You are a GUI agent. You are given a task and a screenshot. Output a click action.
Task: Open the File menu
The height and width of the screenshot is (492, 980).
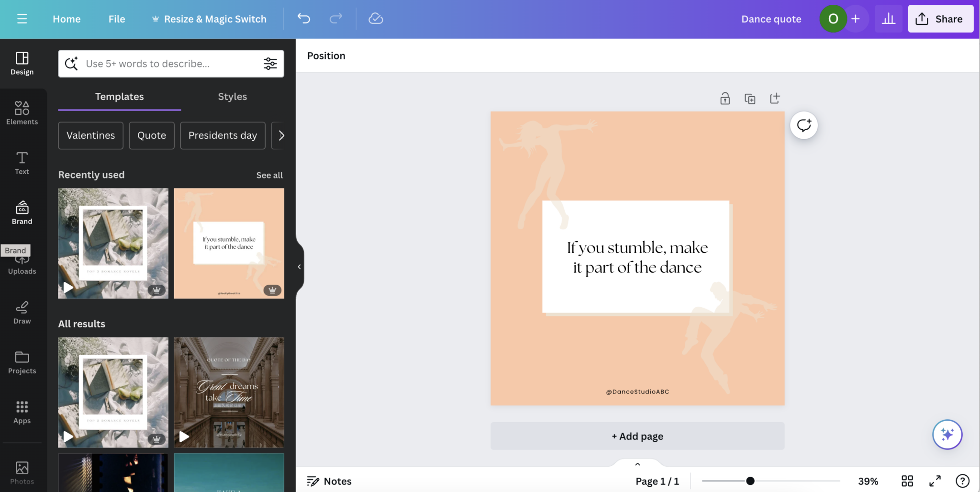pos(117,19)
